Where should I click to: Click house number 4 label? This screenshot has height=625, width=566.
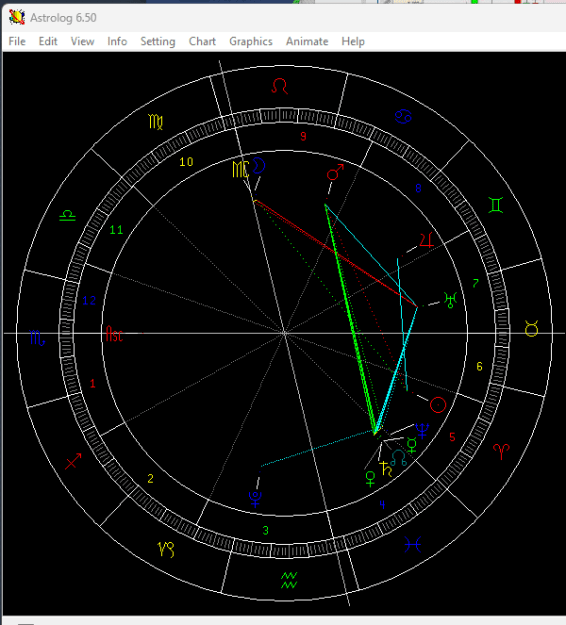pyautogui.click(x=382, y=505)
